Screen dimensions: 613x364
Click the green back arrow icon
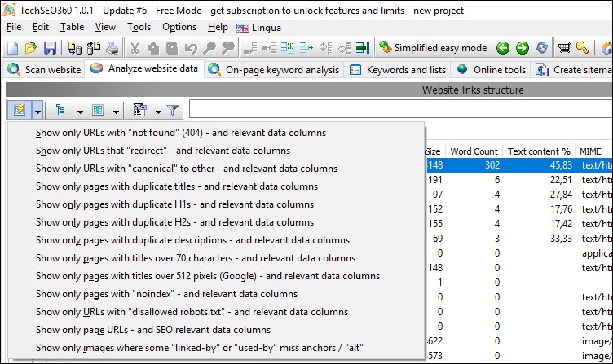pos(503,48)
